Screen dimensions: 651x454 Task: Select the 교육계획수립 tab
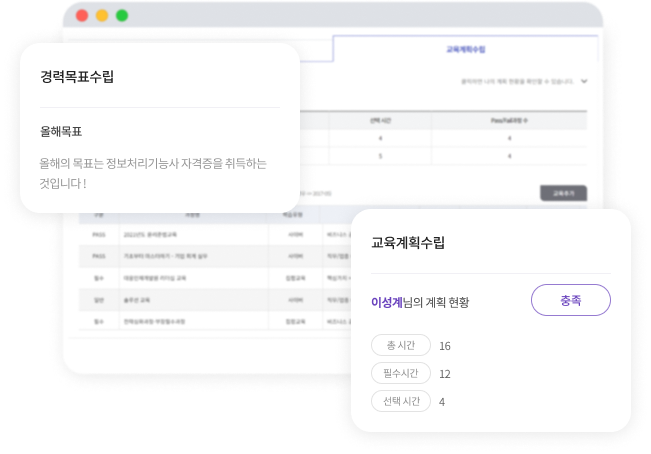465,49
